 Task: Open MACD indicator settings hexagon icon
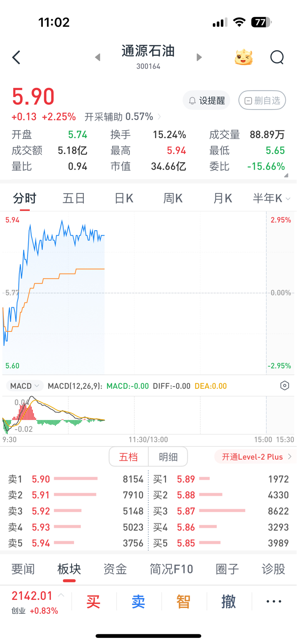(x=285, y=386)
